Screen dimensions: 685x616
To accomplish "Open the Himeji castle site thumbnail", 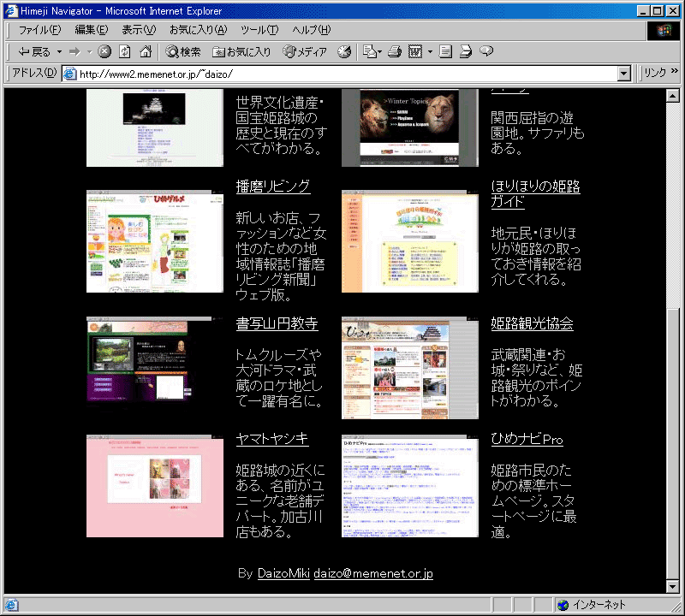I will coord(155,128).
